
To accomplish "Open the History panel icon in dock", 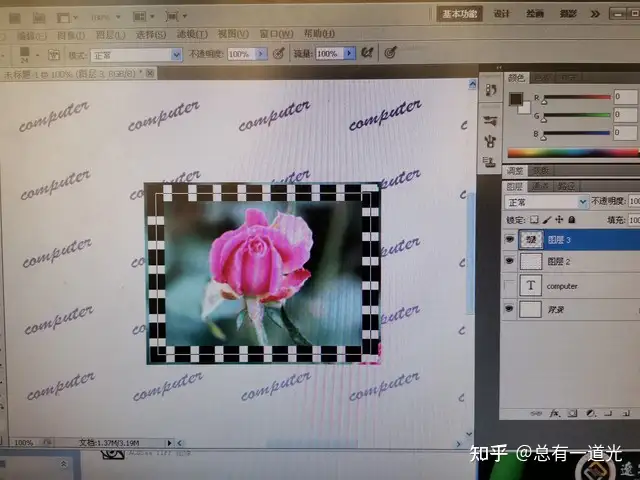I will tap(491, 90).
